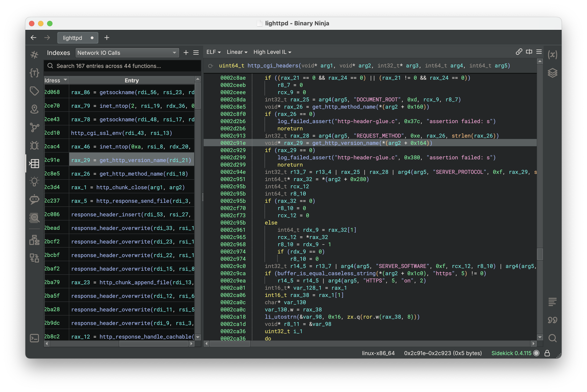Expand the Linear view dropdown
The width and height of the screenshot is (587, 392).
pyautogui.click(x=236, y=52)
